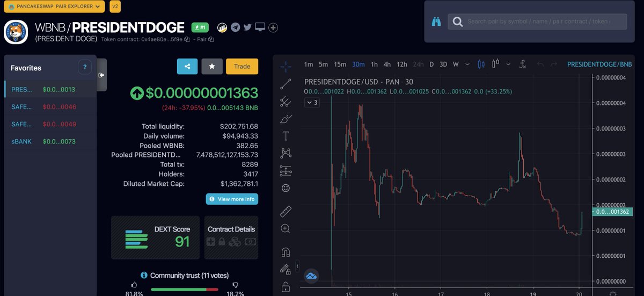The image size is (644, 296).
Task: Click the blue share button
Action: coord(187,67)
